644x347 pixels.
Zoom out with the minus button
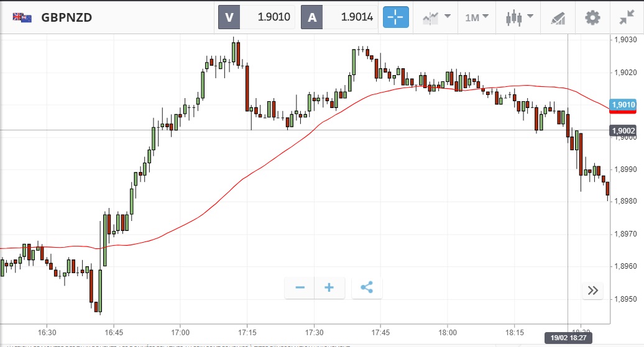coord(300,287)
